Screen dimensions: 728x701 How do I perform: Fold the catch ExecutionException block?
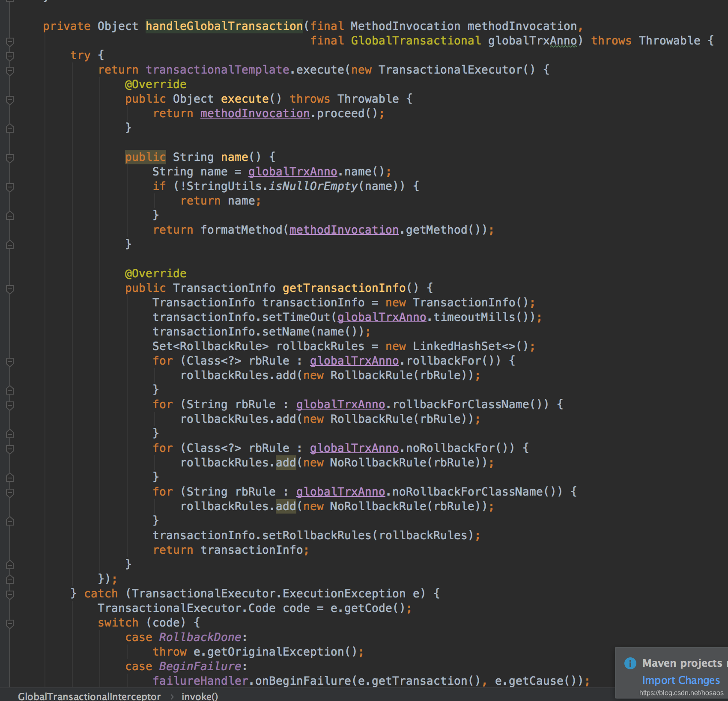click(x=10, y=594)
